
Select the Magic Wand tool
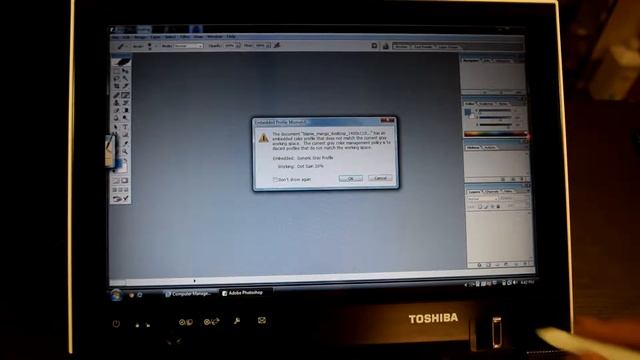click(x=125, y=78)
